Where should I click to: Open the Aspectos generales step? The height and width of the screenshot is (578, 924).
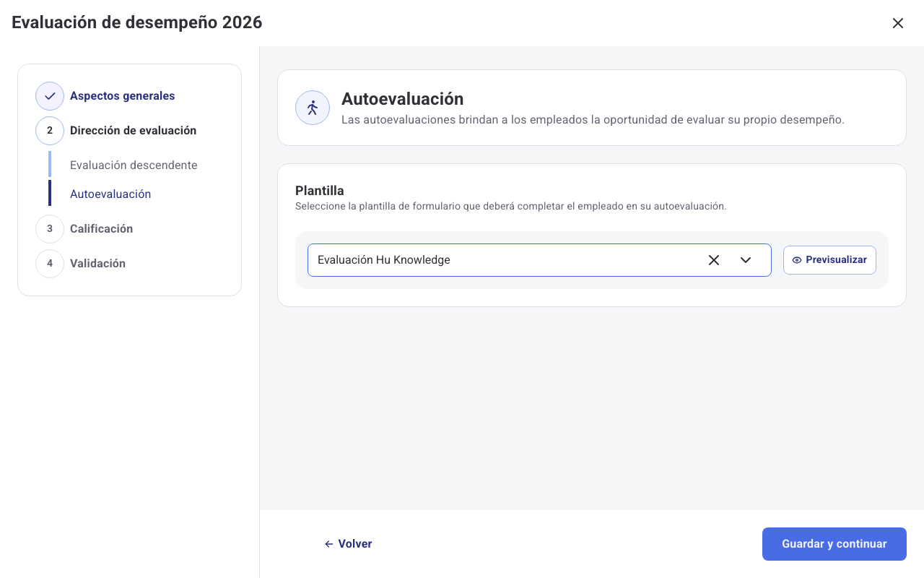(122, 96)
